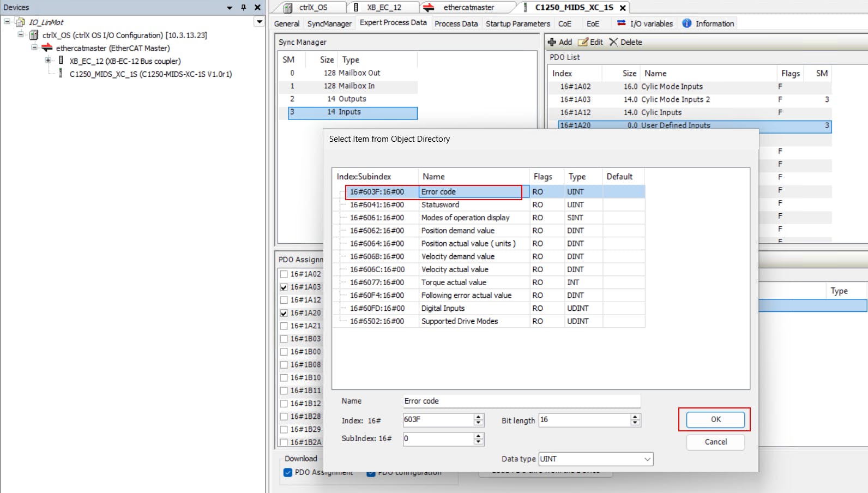Enable the 16#1A02 PDO assignment checkbox
The width and height of the screenshot is (868, 493).
pos(284,274)
